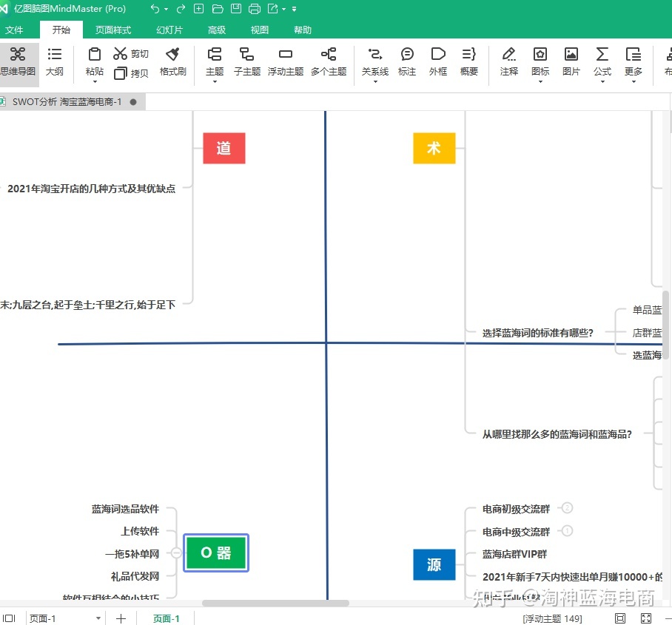
Task: Expand the 公式 dropdown arrow
Action: point(602,81)
